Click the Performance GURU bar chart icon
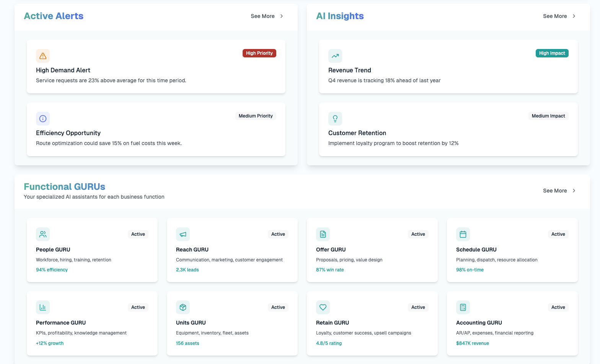The width and height of the screenshot is (600, 364). click(x=43, y=307)
